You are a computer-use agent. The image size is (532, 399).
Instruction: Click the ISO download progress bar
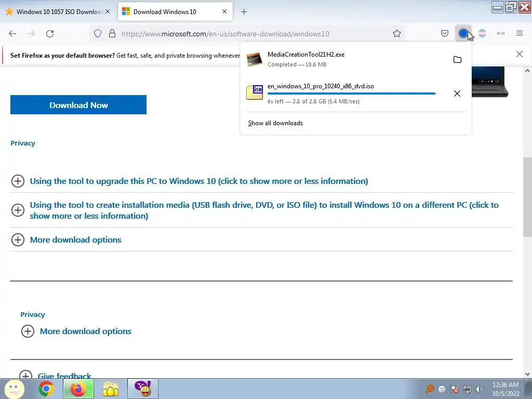pyautogui.click(x=352, y=94)
